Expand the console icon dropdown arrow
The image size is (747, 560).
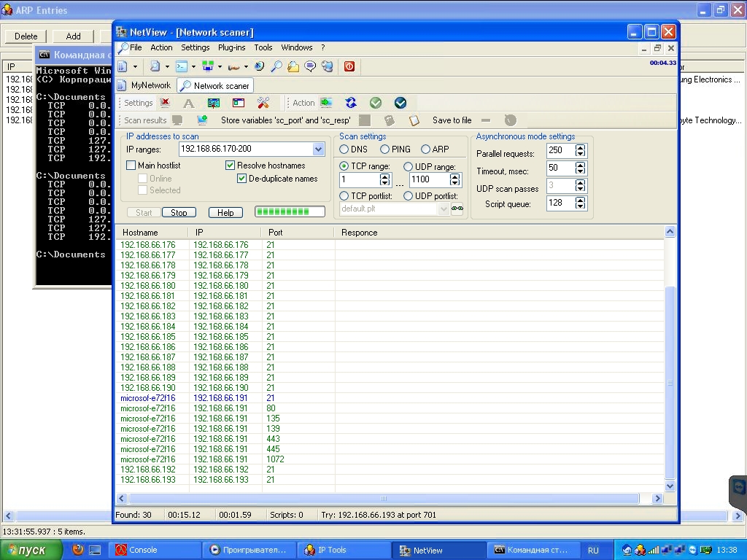[193, 66]
